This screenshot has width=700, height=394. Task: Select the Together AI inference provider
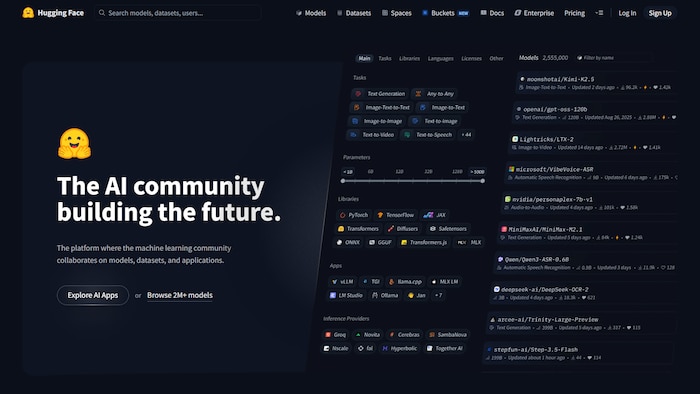click(x=445, y=348)
